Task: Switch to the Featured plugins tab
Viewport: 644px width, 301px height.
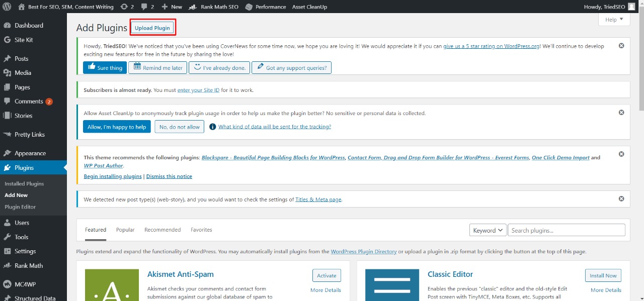Action: tap(96, 230)
